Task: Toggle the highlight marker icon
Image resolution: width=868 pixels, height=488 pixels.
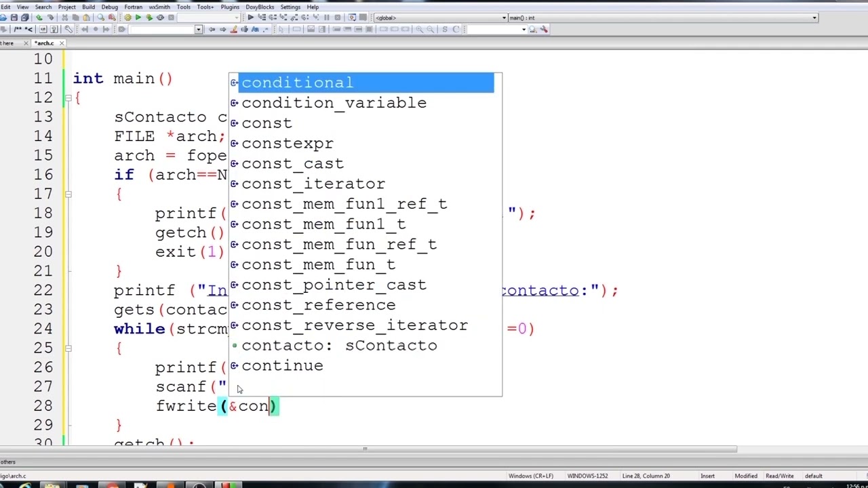Action: (x=233, y=29)
